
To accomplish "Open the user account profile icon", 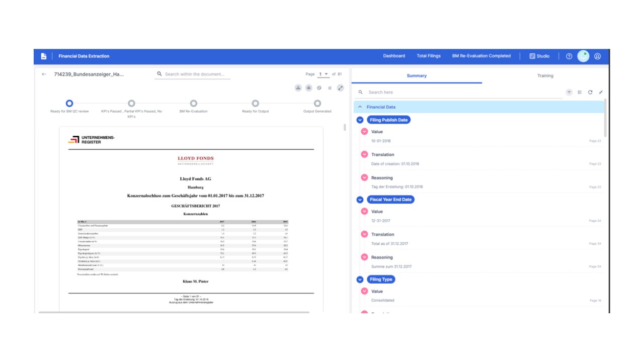I will click(598, 56).
